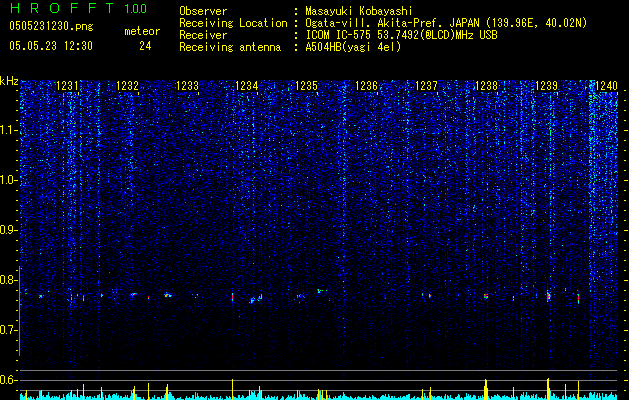This screenshot has height=400, width=629.
Task: Click the 1233 time marker
Action: pos(187,86)
